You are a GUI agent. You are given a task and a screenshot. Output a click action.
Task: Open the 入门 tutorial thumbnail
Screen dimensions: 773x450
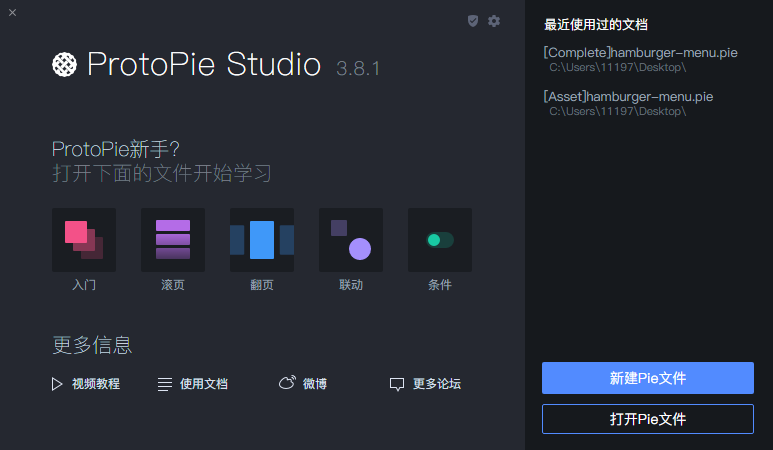pyautogui.click(x=84, y=240)
